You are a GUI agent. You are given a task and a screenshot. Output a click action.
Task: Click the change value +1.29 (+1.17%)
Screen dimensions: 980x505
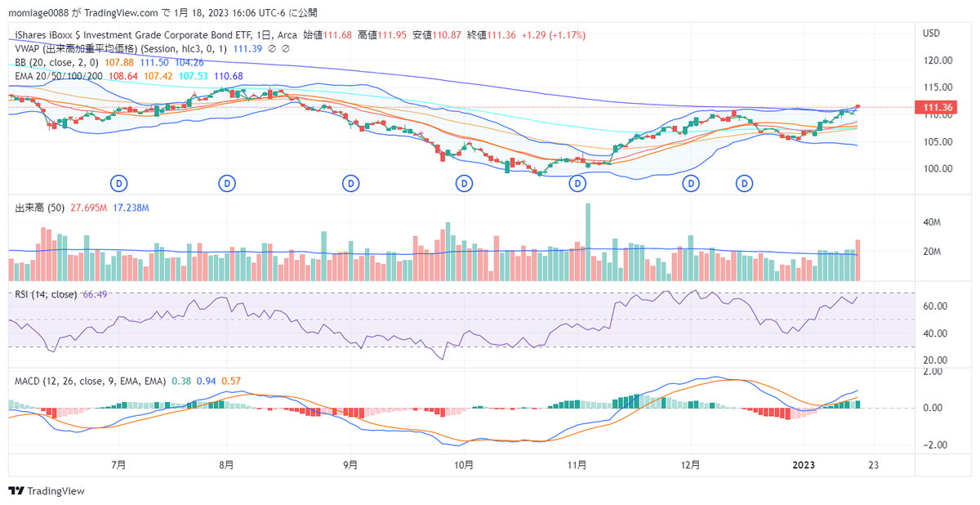pos(554,35)
